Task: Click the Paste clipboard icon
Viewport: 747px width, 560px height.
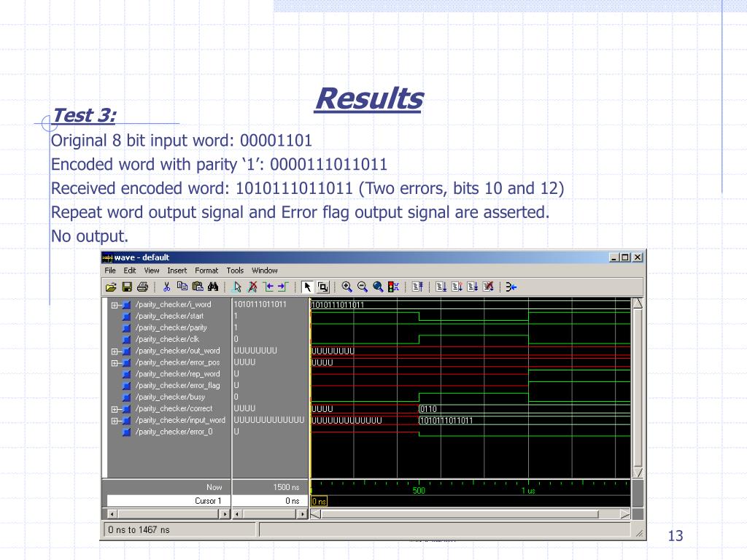Action: (198, 287)
